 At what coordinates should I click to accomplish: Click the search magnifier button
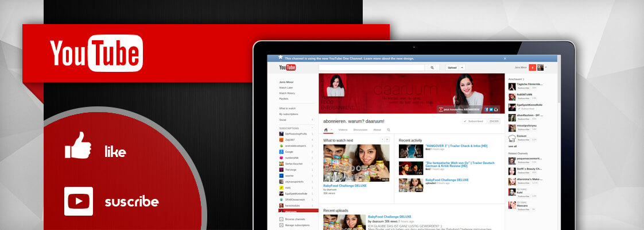[x=432, y=67]
